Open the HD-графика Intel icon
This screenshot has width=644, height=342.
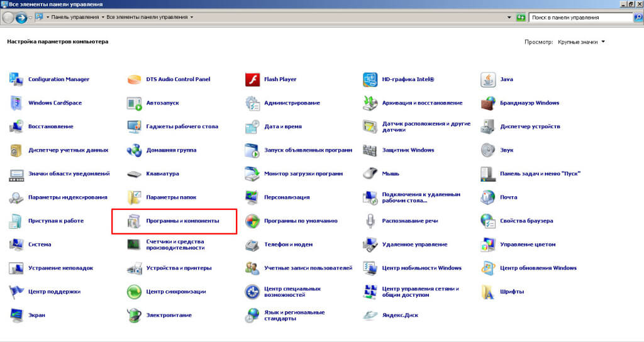coord(370,79)
